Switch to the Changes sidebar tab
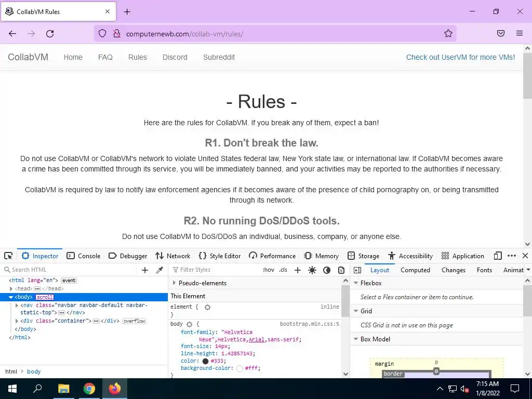 click(x=454, y=270)
